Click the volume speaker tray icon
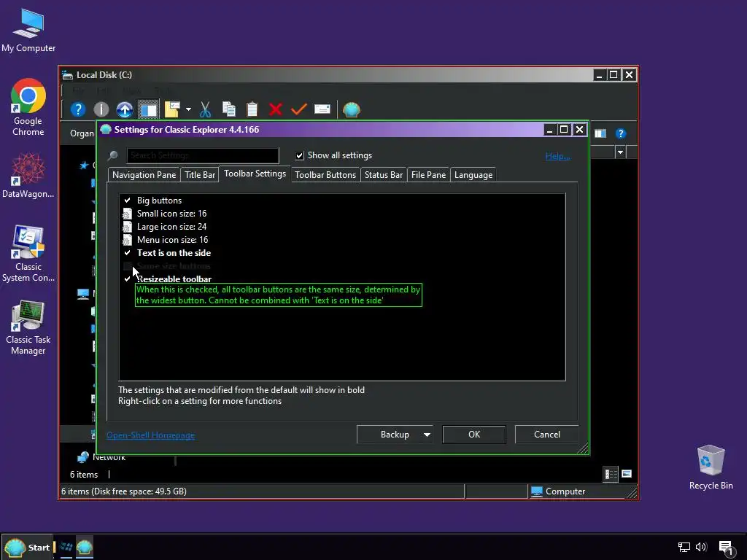 [x=701, y=547]
